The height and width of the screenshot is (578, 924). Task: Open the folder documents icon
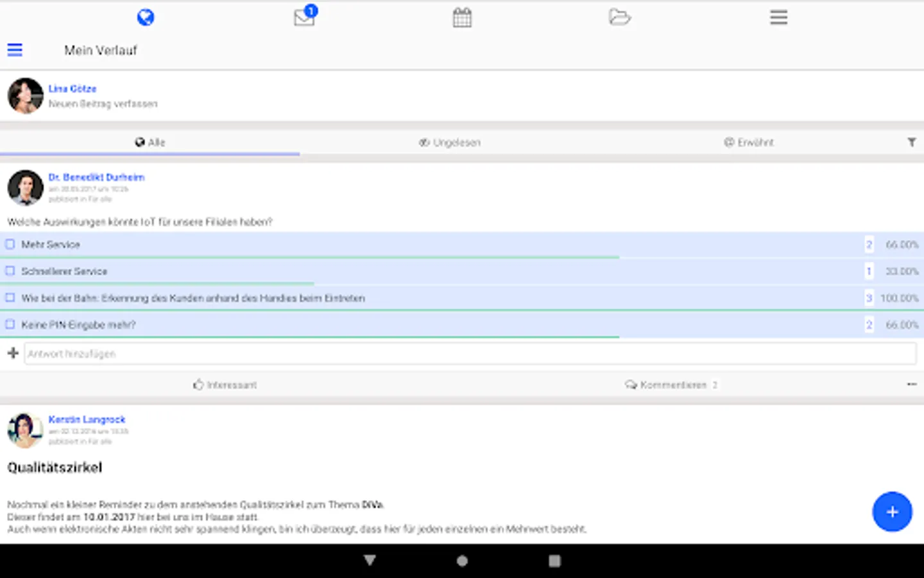pos(620,17)
